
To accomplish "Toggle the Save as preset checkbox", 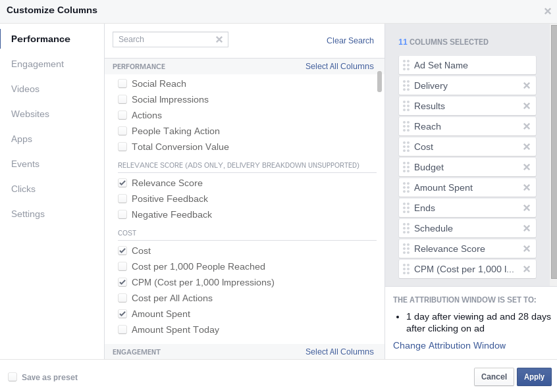I will 13,377.
